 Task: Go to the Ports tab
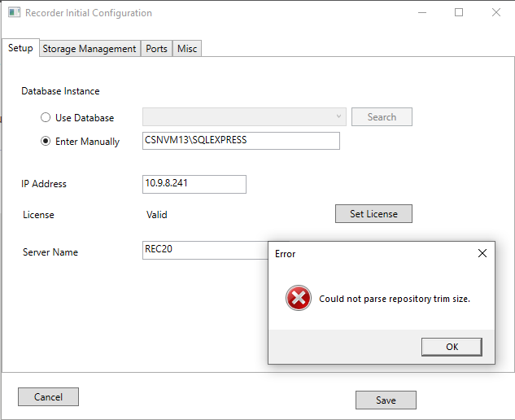(x=157, y=49)
